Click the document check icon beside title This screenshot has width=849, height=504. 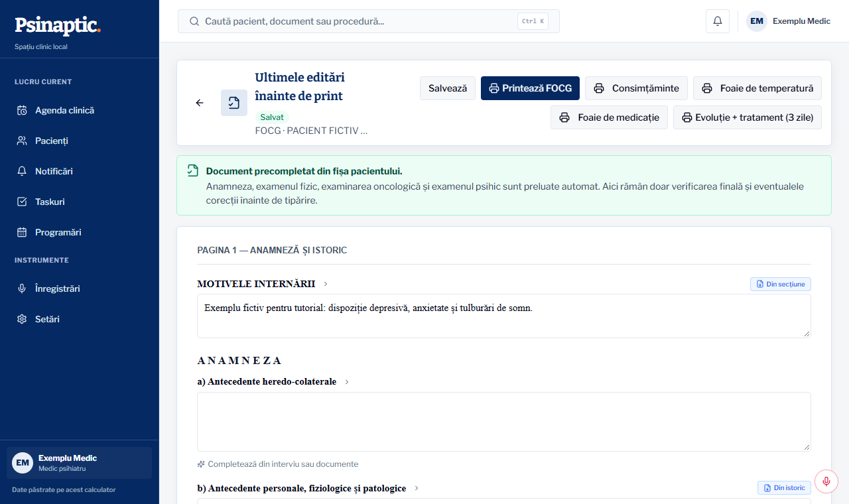234,103
